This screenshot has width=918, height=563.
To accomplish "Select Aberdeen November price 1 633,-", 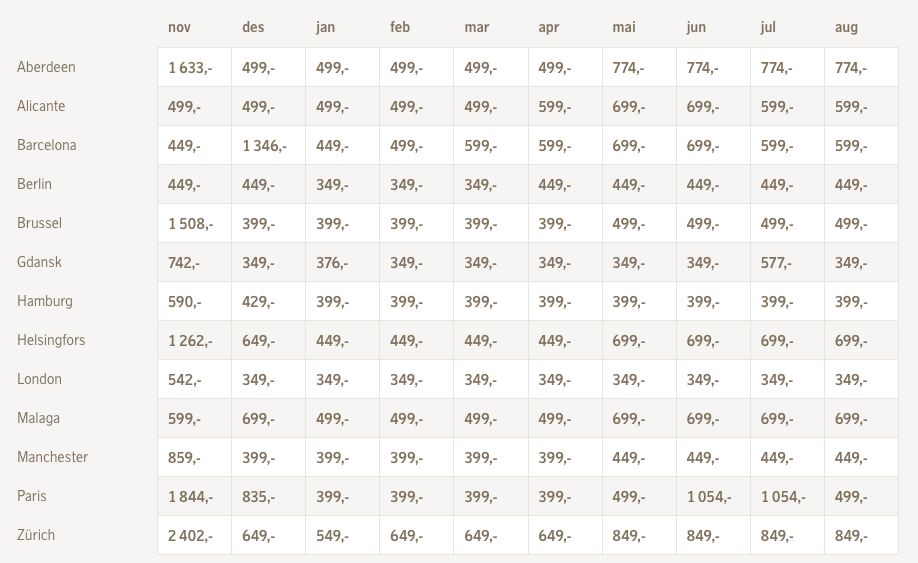I will tap(190, 68).
